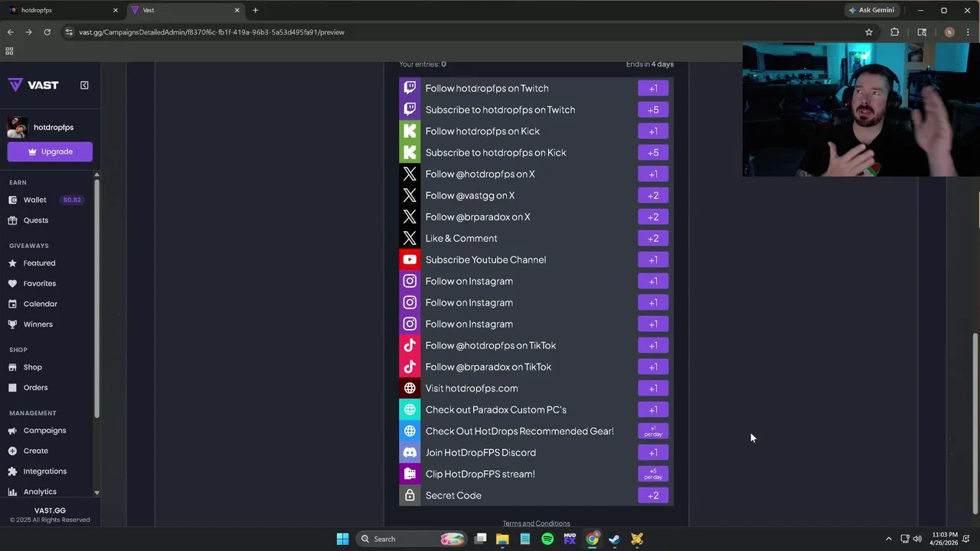980x551 pixels.
Task: Click the page vertical scrollbar thumb
Action: (975, 424)
